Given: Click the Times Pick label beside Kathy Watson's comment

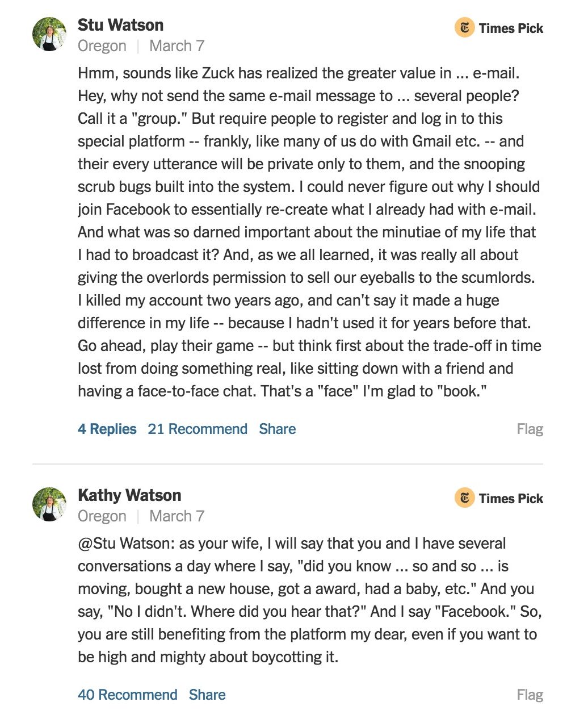Looking at the screenshot, I should tap(511, 499).
